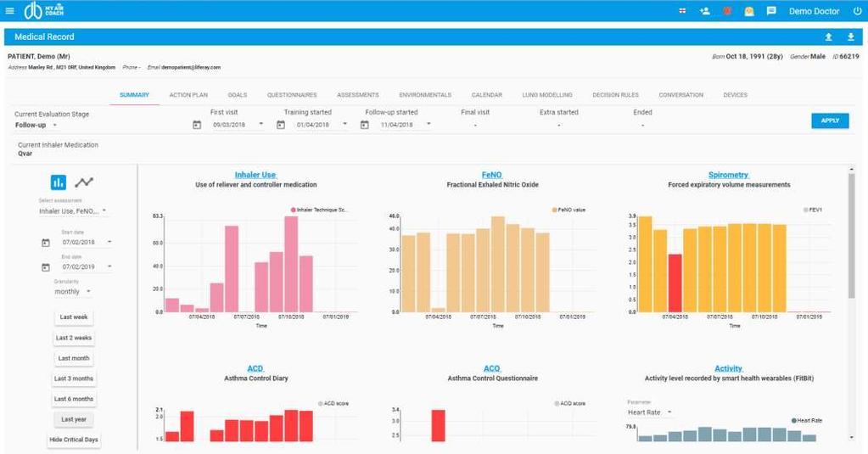Click the My Air Coach logo
The height and width of the screenshot is (454, 868).
click(44, 10)
